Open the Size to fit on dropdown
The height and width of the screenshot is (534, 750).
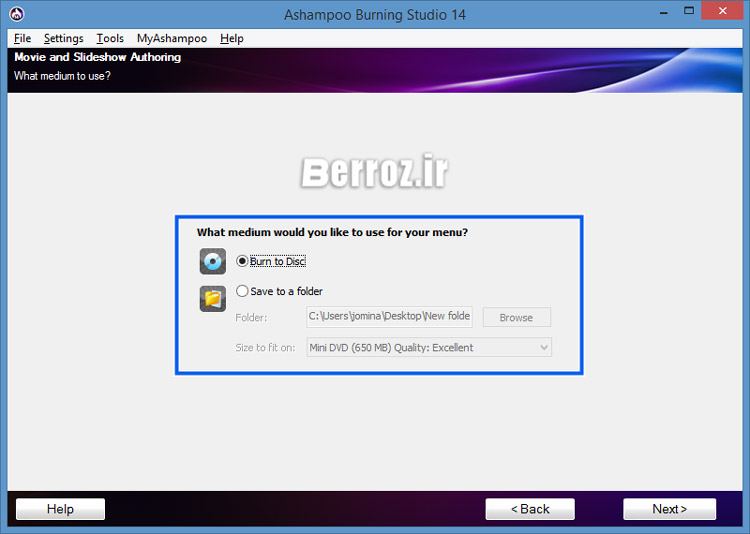(x=429, y=347)
